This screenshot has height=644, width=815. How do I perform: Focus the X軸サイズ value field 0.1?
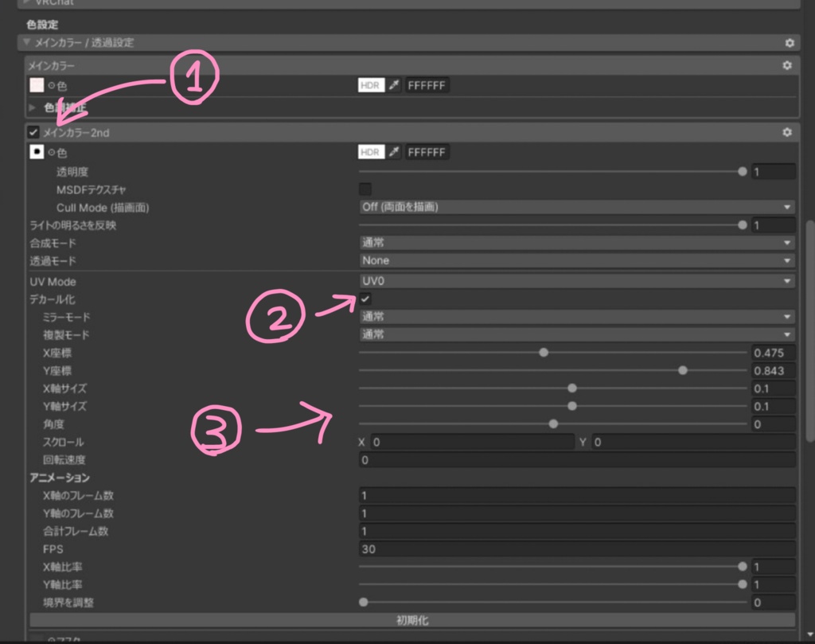(x=774, y=388)
